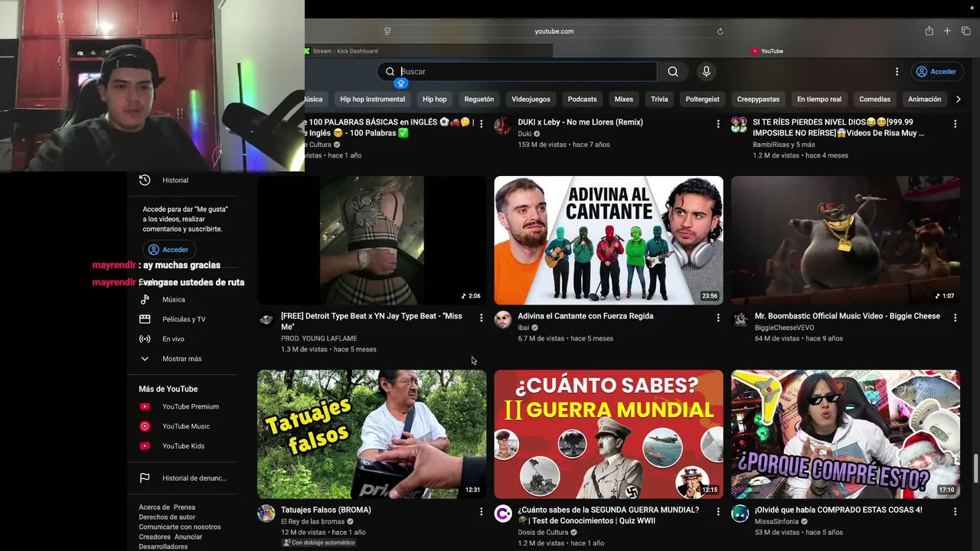Select the Podcasts category chip
980x551 pixels.
pyautogui.click(x=582, y=99)
